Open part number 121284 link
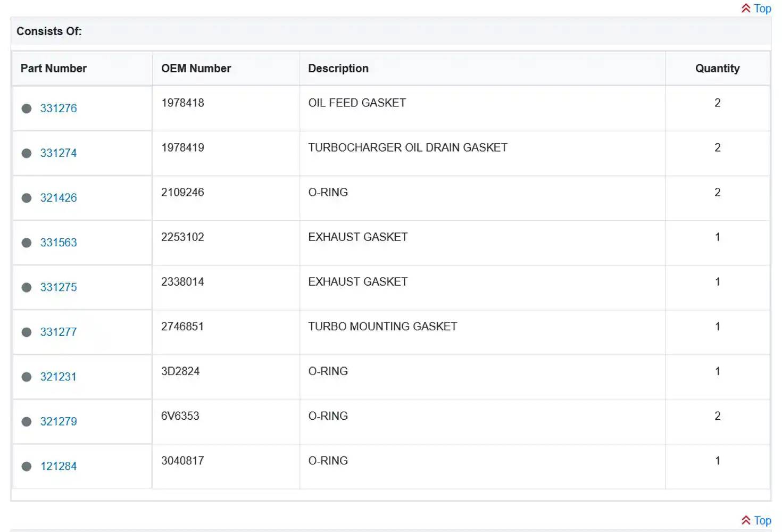 point(59,466)
